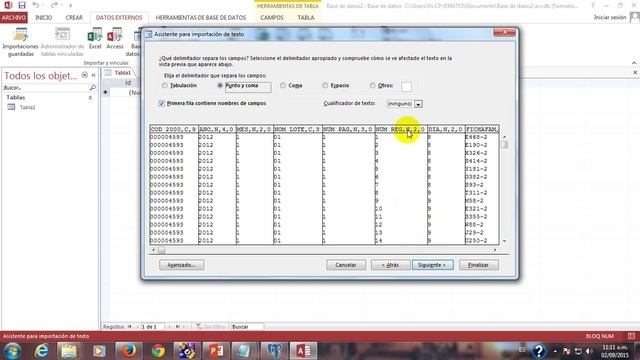
Task: Open the pgAdmin elephant taskbar icon
Action: click(x=274, y=351)
